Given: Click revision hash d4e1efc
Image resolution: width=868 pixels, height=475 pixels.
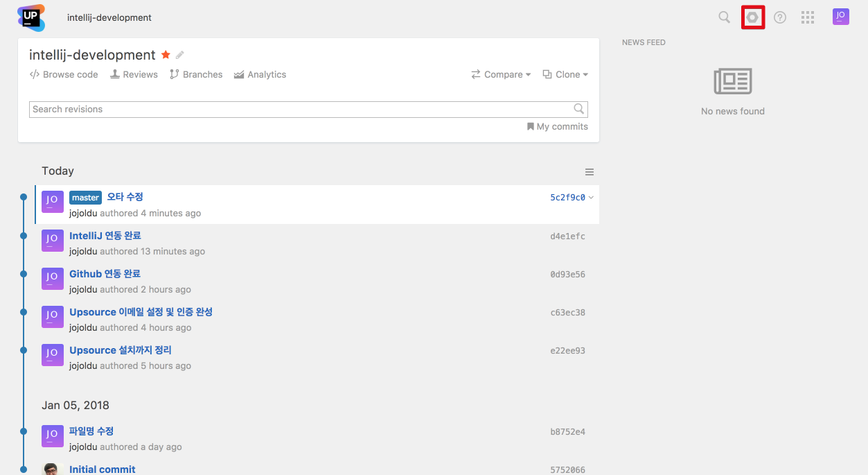Looking at the screenshot, I should (567, 236).
